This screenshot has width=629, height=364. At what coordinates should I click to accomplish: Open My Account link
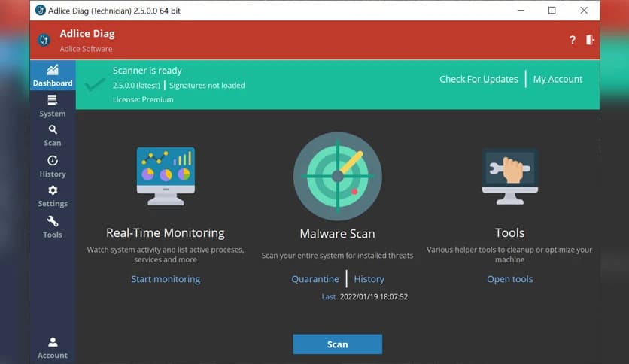click(x=558, y=79)
